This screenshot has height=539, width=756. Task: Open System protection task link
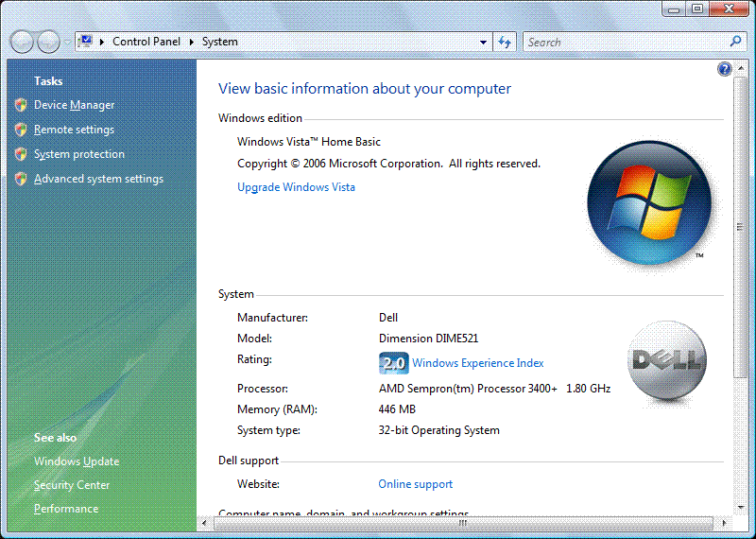tap(79, 154)
